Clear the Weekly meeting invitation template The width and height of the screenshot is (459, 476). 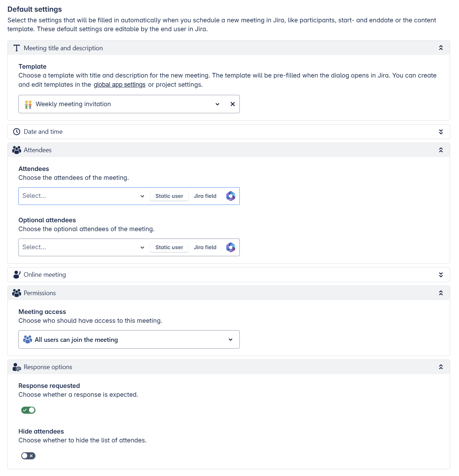pos(232,104)
